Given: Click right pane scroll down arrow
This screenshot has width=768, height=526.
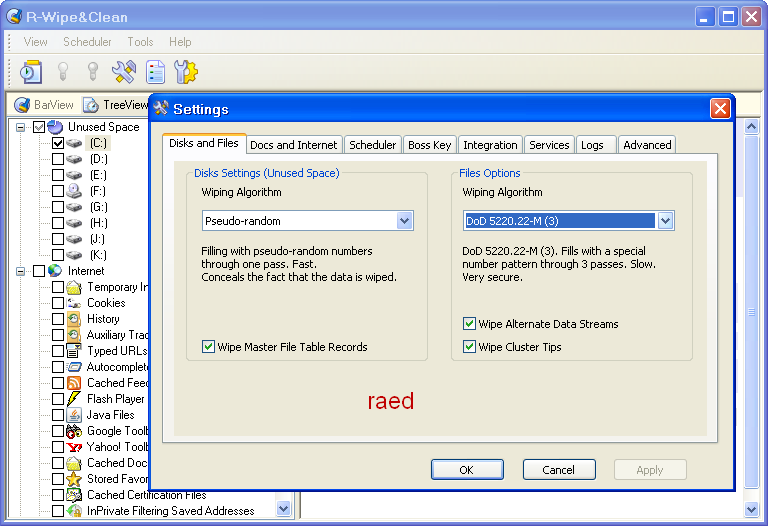Looking at the screenshot, I should [752, 509].
